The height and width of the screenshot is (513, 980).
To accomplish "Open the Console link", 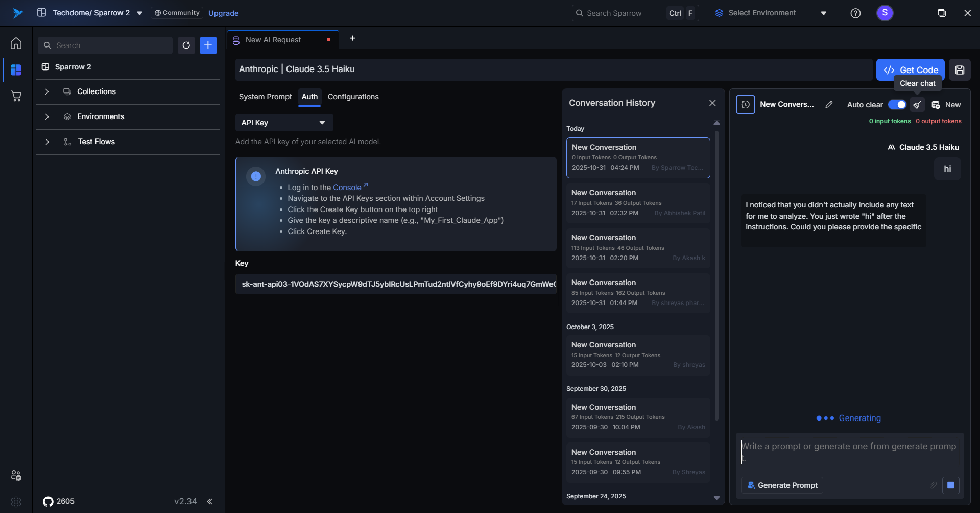I will click(347, 188).
